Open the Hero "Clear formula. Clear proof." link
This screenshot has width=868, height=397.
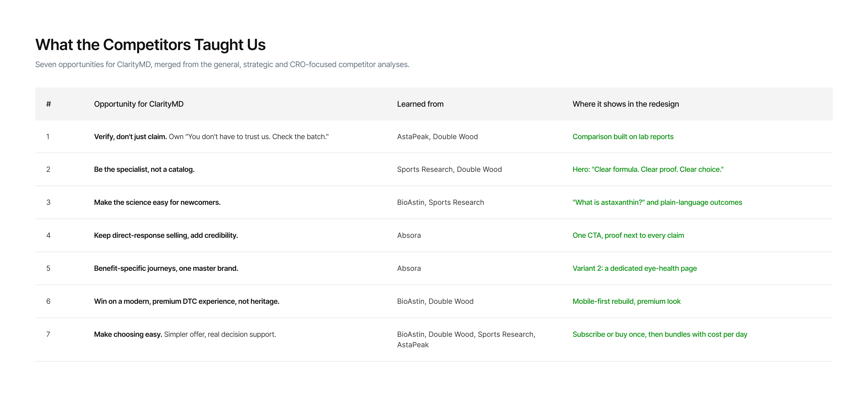[648, 170]
